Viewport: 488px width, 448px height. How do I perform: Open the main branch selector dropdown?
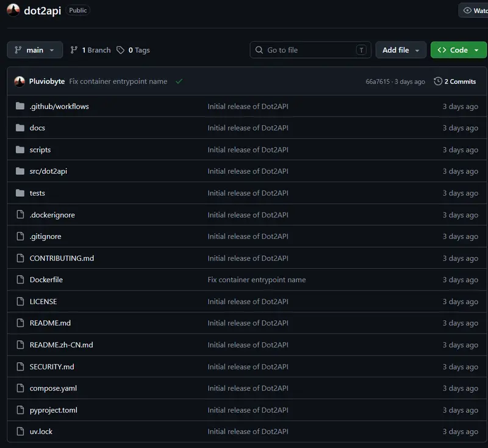(x=35, y=50)
